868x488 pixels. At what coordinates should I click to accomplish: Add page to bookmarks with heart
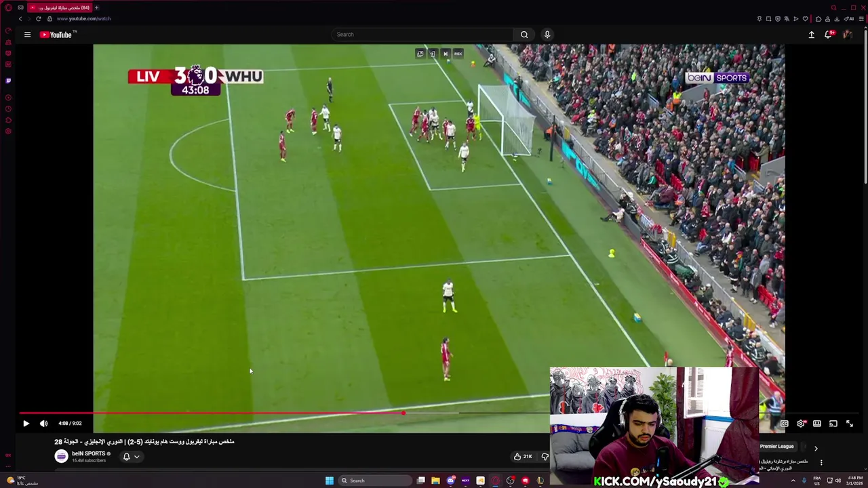(805, 19)
